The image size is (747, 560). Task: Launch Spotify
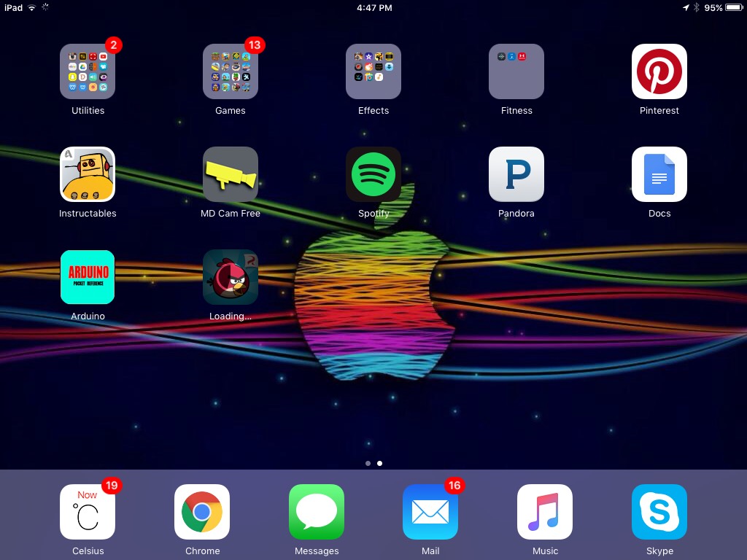click(373, 174)
